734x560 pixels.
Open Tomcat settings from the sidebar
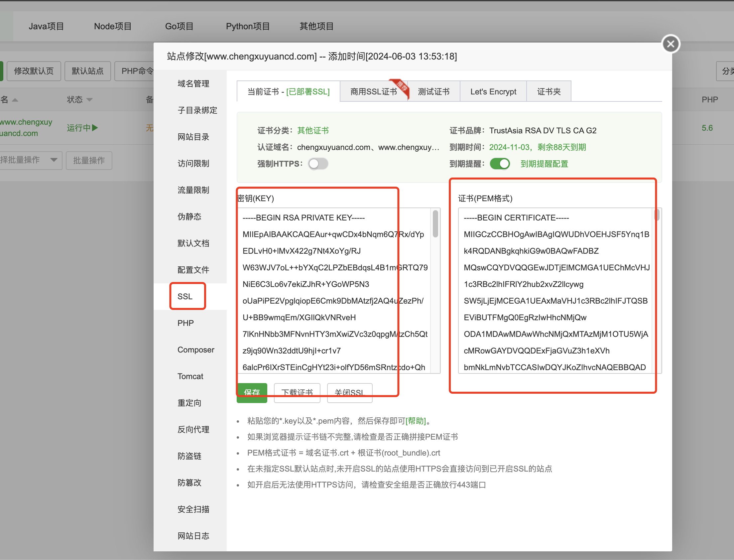pyautogui.click(x=190, y=376)
